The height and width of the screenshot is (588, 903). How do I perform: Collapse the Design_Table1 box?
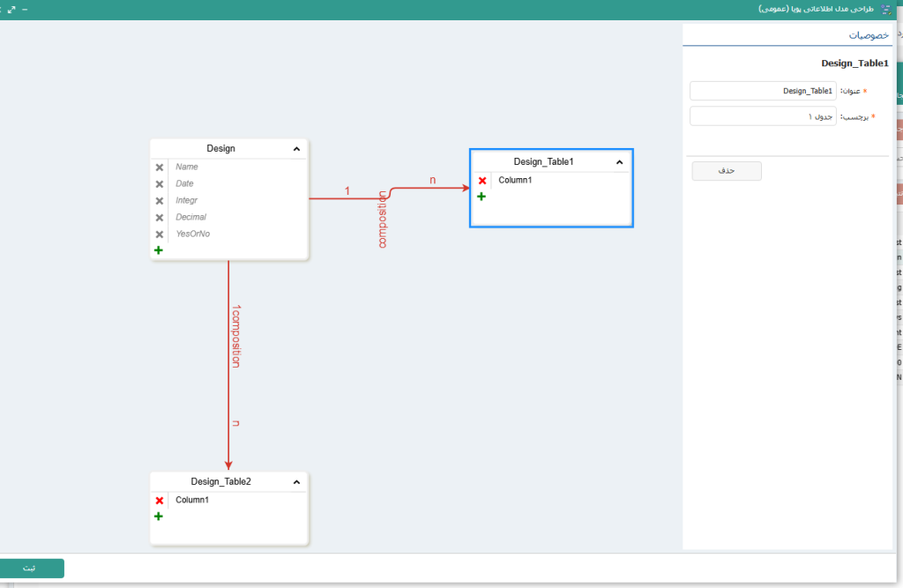click(x=619, y=162)
